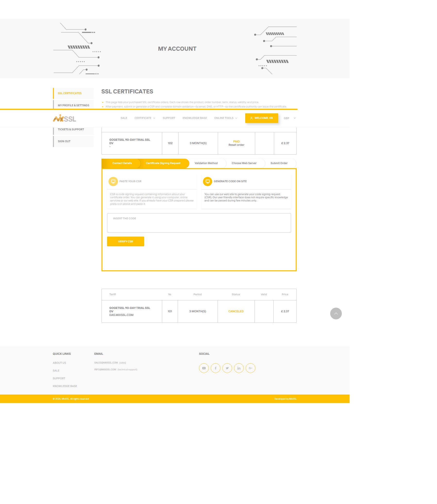The width and height of the screenshot is (437, 504).
Task: Click order number 102 cell
Action: click(x=170, y=143)
